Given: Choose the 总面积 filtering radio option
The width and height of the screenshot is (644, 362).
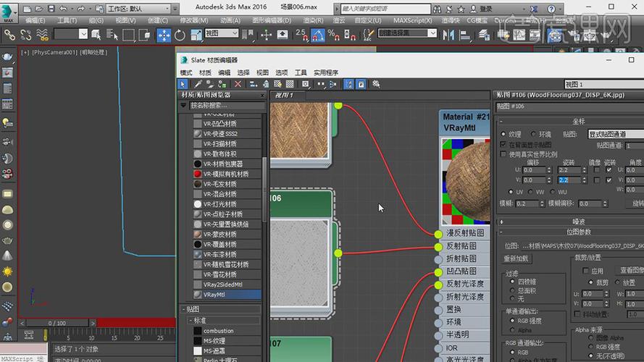Looking at the screenshot, I should click(x=511, y=290).
